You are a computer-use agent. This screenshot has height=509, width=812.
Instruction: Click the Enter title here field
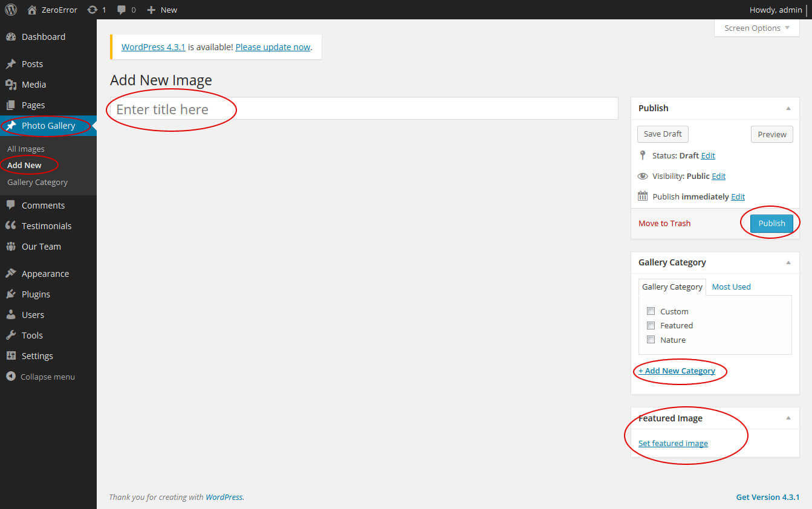[364, 109]
